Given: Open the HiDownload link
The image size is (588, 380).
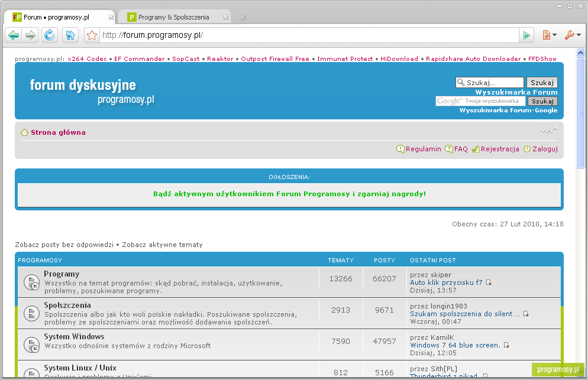Looking at the screenshot, I should [x=399, y=59].
